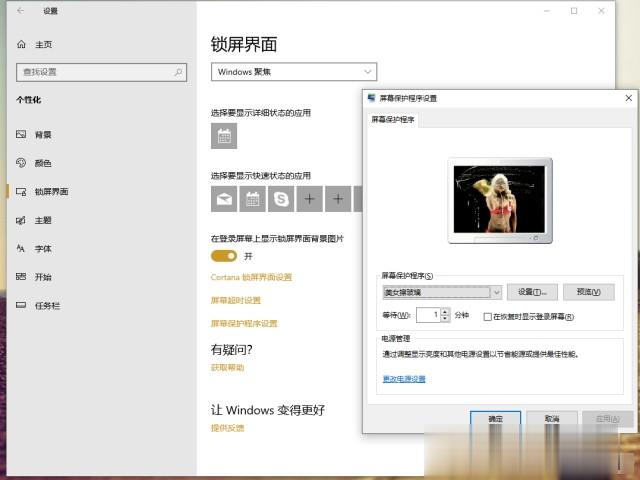Click the 电源管理 group label
The width and height of the screenshot is (640, 480).
396,338
